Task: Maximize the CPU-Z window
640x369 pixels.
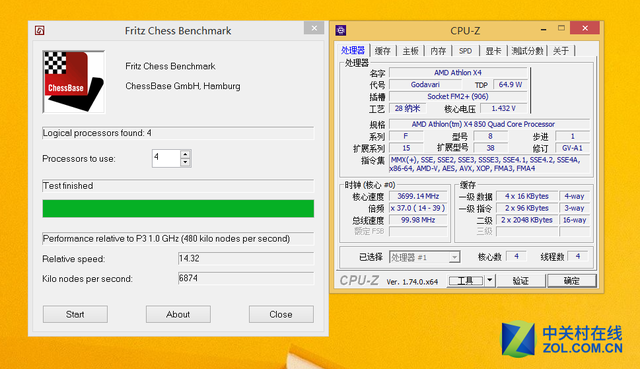Action: click(562, 28)
